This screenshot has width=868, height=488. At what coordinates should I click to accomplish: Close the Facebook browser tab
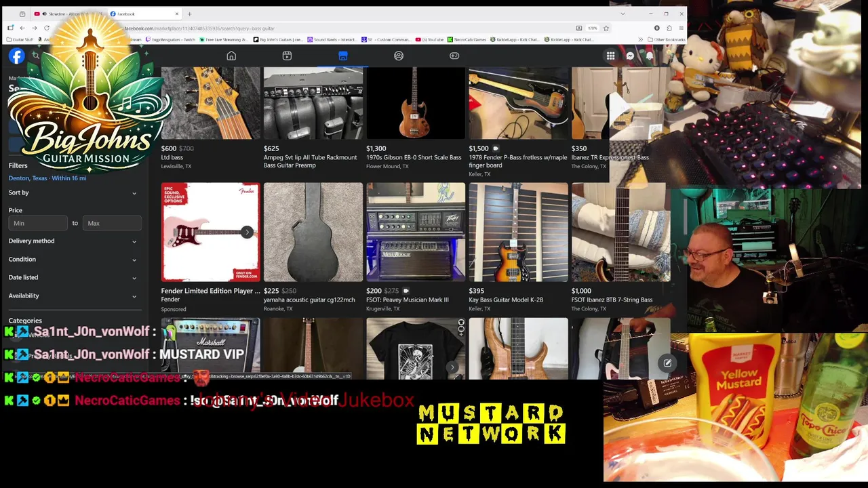point(177,14)
